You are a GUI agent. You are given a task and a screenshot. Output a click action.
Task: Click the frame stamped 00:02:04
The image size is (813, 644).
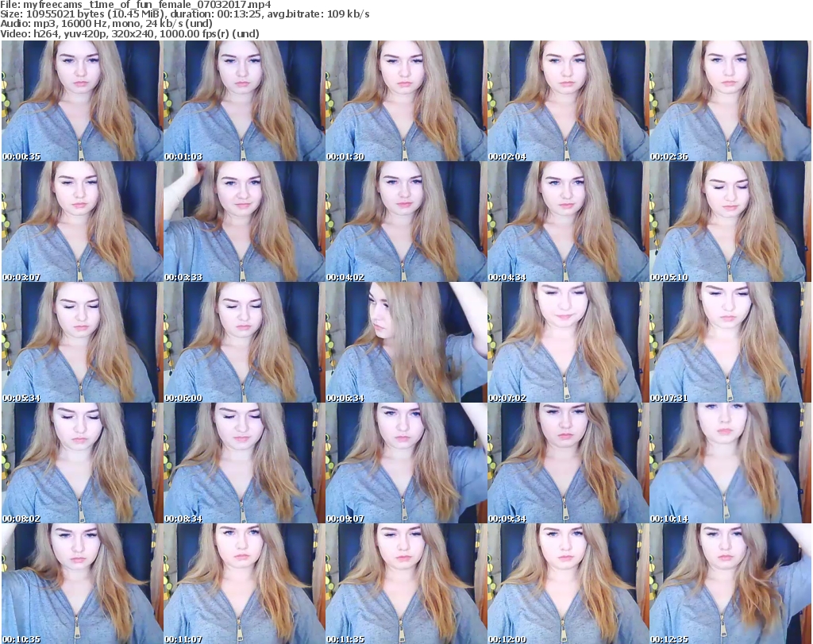(x=568, y=101)
